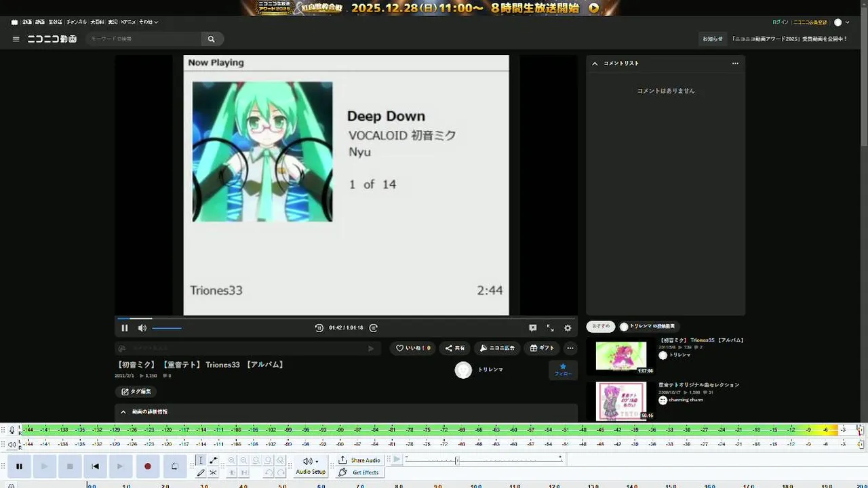
Task: Select Audacity Multi-tool
Action: coord(213,472)
